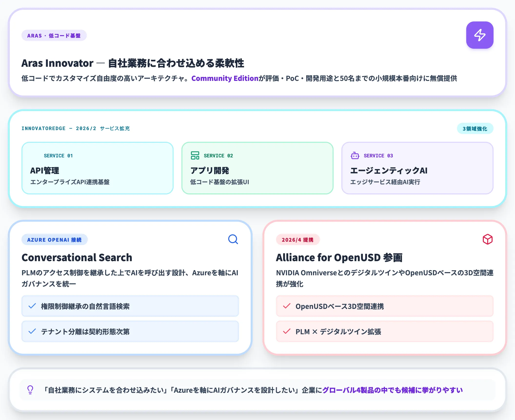This screenshot has height=420, width=515.
Task: Click the AZURE OPENAI 接続 badge
Action: tap(54, 240)
